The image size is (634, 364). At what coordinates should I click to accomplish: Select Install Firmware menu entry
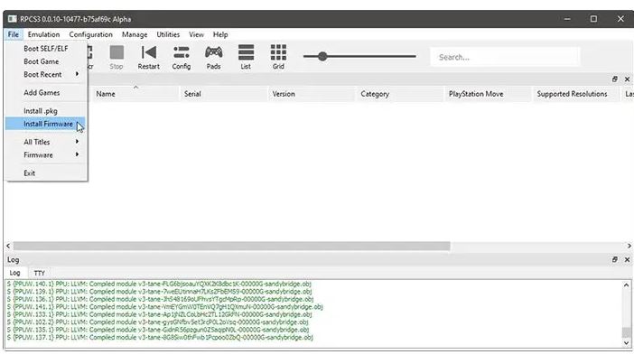point(46,124)
